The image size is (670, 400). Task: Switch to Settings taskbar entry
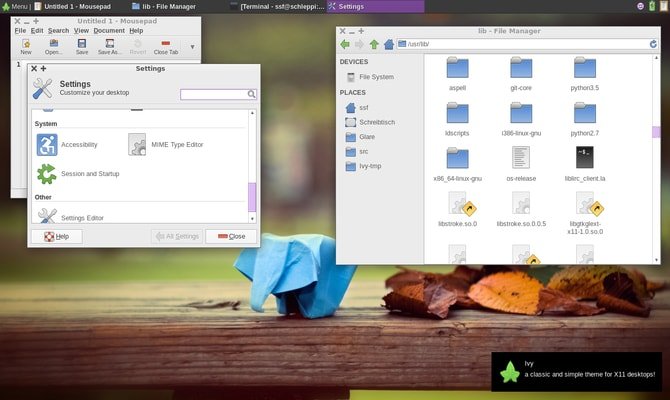click(x=376, y=6)
